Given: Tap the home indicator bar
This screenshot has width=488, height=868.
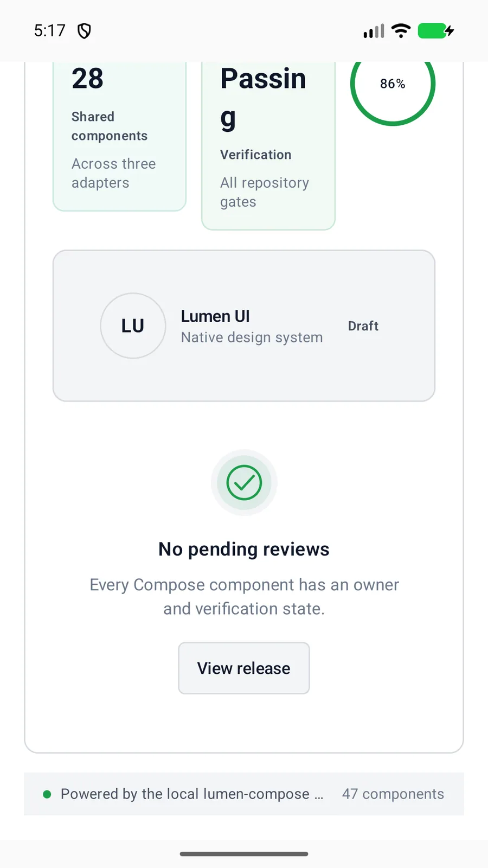Looking at the screenshot, I should pos(244,854).
